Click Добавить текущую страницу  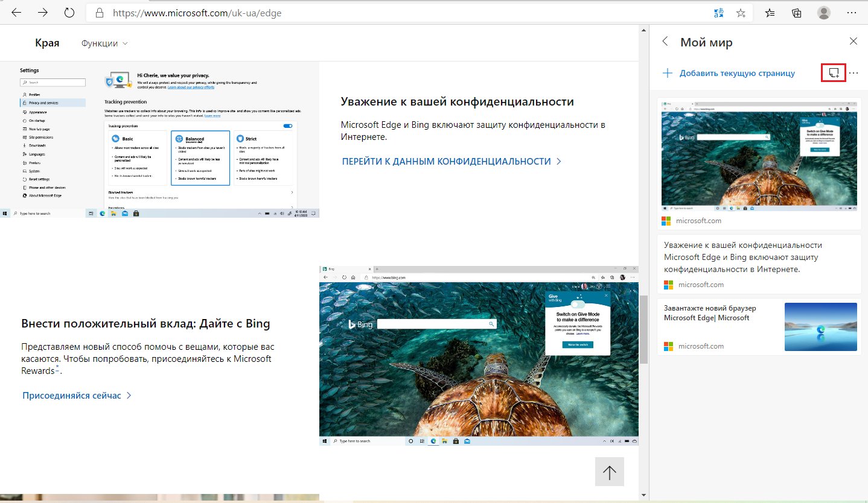point(729,73)
